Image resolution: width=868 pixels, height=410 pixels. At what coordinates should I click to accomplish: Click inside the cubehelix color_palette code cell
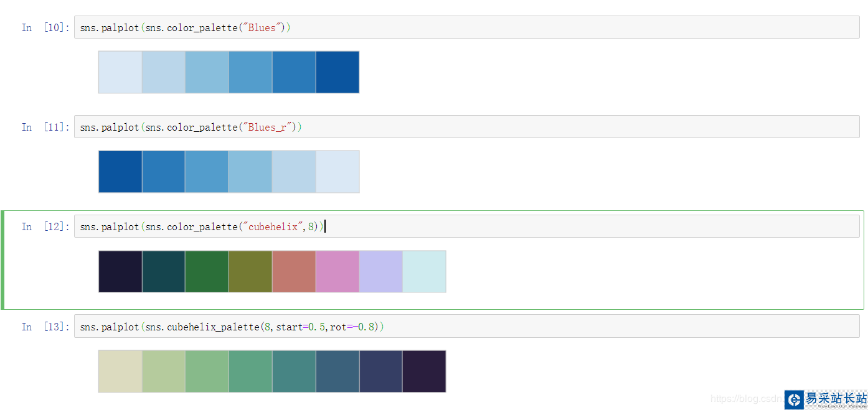pyautogui.click(x=466, y=226)
